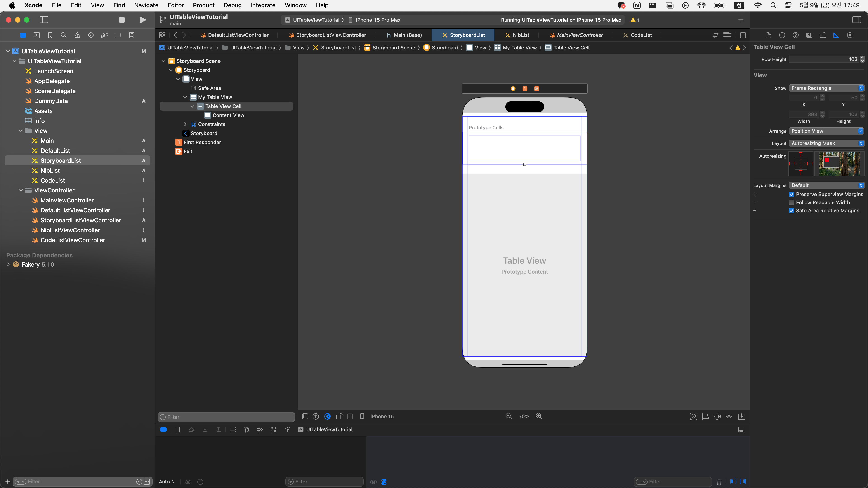
Task: Open the Product menu
Action: click(203, 5)
